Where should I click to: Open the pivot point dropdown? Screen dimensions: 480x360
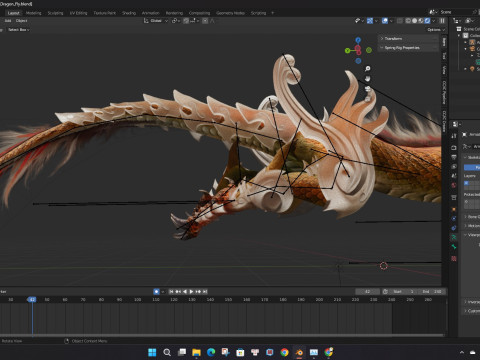click(x=176, y=21)
